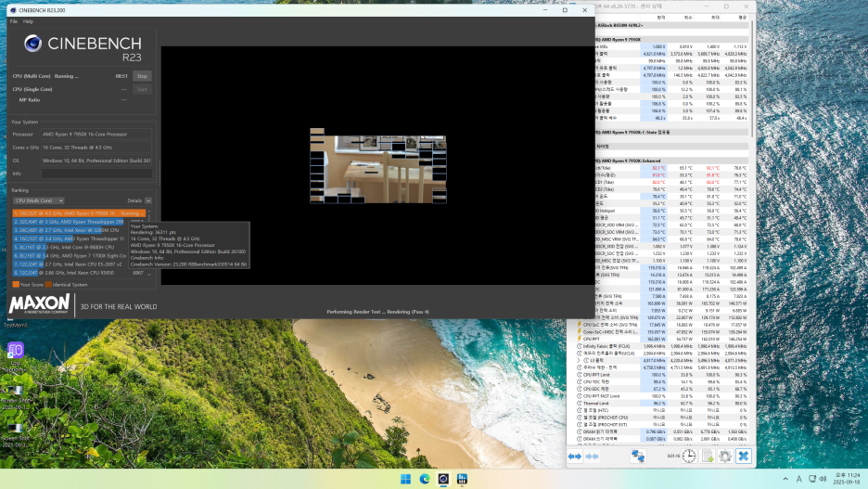Select the Intel Xeon E5-2697 v2 ranking row
Viewport: 868px width, 489px height.
pyautogui.click(x=69, y=264)
